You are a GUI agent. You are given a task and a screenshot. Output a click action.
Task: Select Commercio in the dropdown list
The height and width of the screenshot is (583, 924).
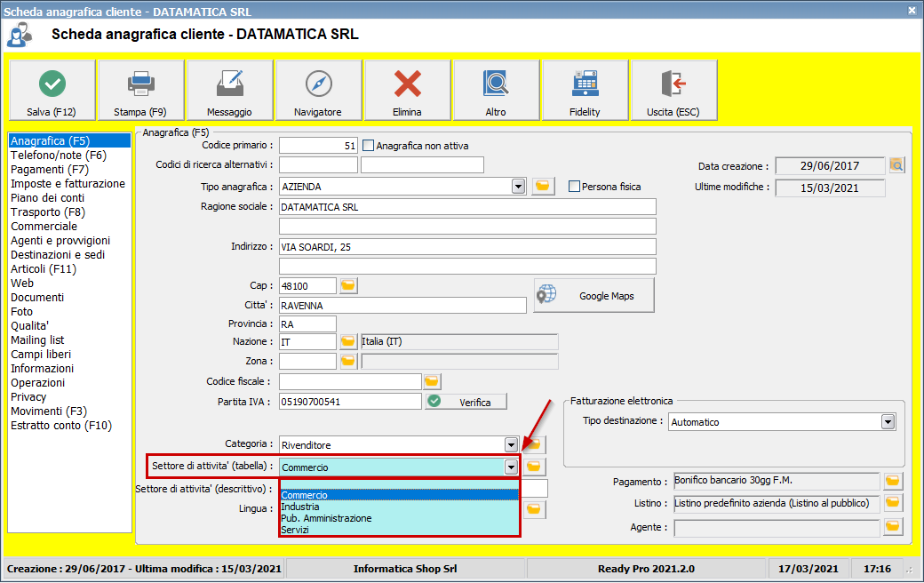tap(400, 495)
